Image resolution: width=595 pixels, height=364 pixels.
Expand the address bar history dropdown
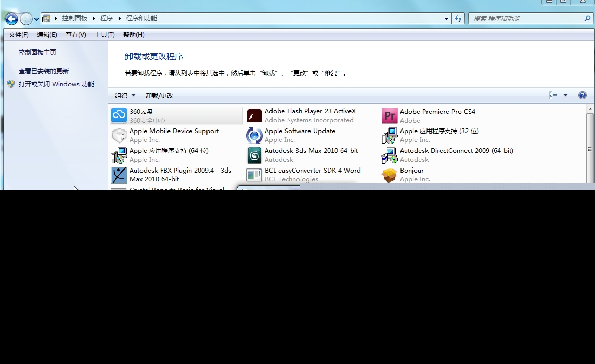click(x=446, y=18)
